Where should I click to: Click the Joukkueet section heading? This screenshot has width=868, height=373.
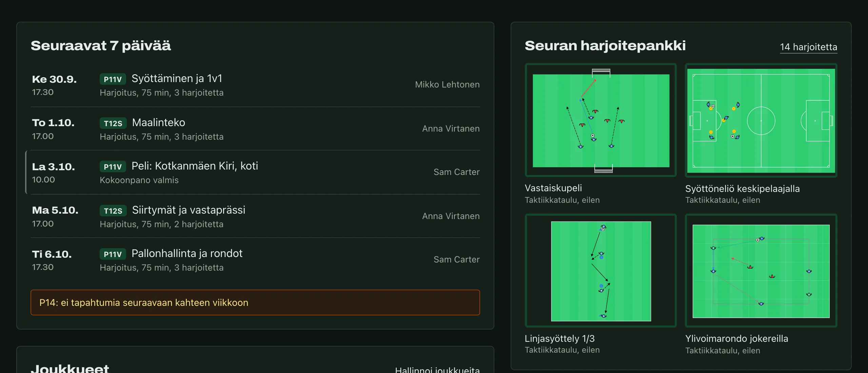click(70, 369)
